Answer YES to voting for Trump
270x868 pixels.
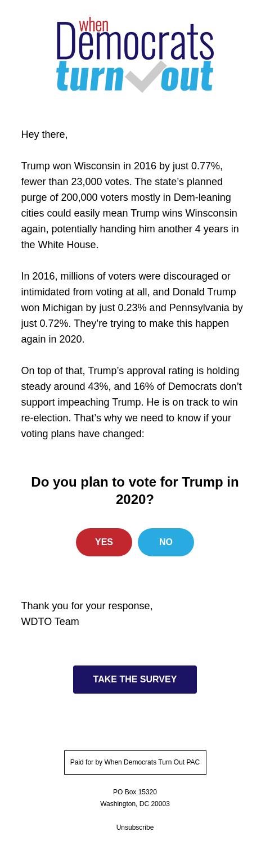coord(104,542)
